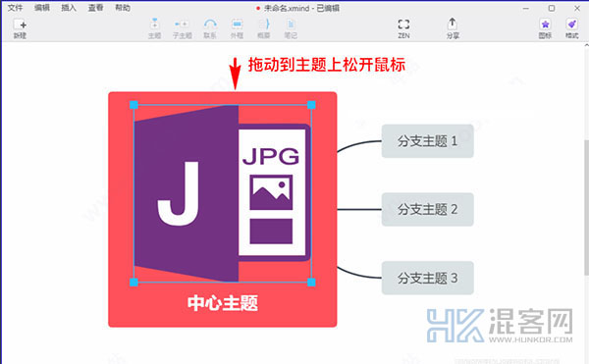The width and height of the screenshot is (589, 364).
Task: Select the 分支主题 1 node
Action: point(427,141)
